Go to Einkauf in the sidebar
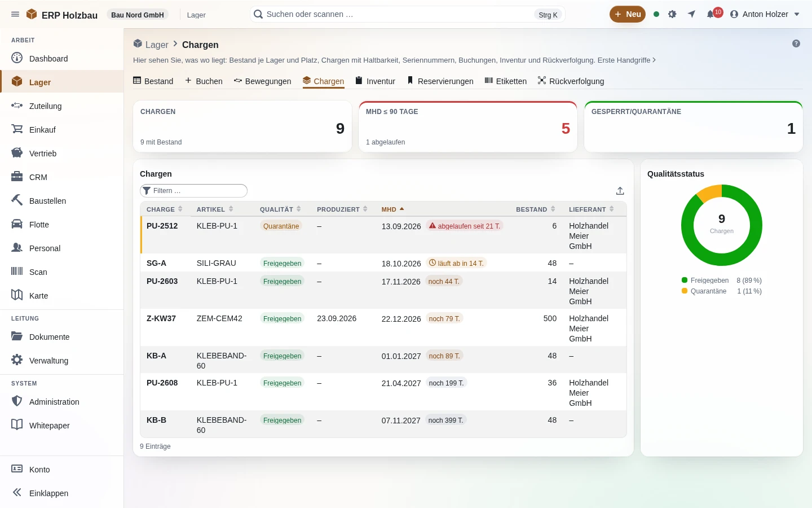The width and height of the screenshot is (812, 508). 62,129
